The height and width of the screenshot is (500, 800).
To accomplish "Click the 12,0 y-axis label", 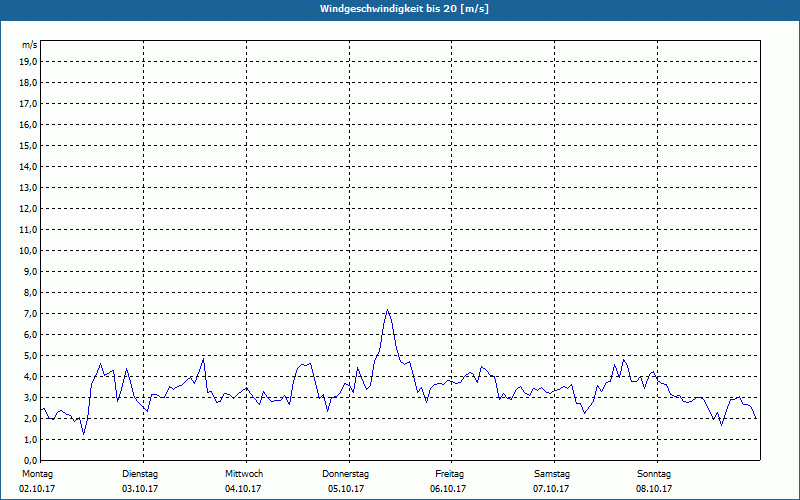I will [29, 209].
